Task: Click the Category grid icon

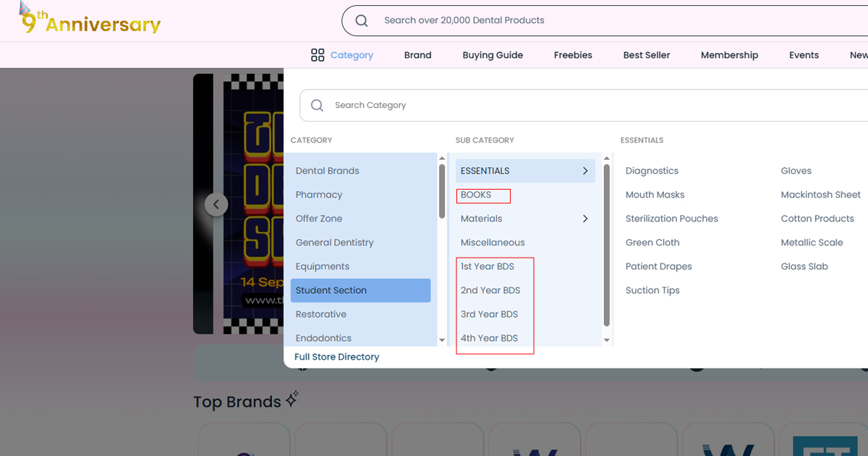Action: [x=318, y=55]
